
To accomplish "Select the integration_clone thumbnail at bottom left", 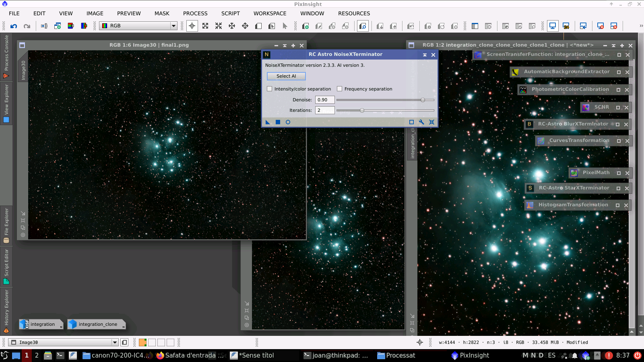I will click(96, 324).
